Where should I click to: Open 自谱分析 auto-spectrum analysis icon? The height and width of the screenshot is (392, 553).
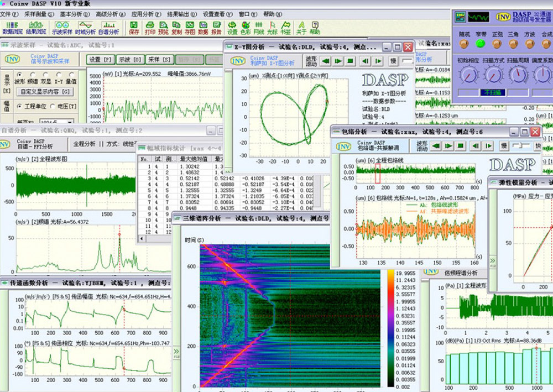tap(108, 28)
